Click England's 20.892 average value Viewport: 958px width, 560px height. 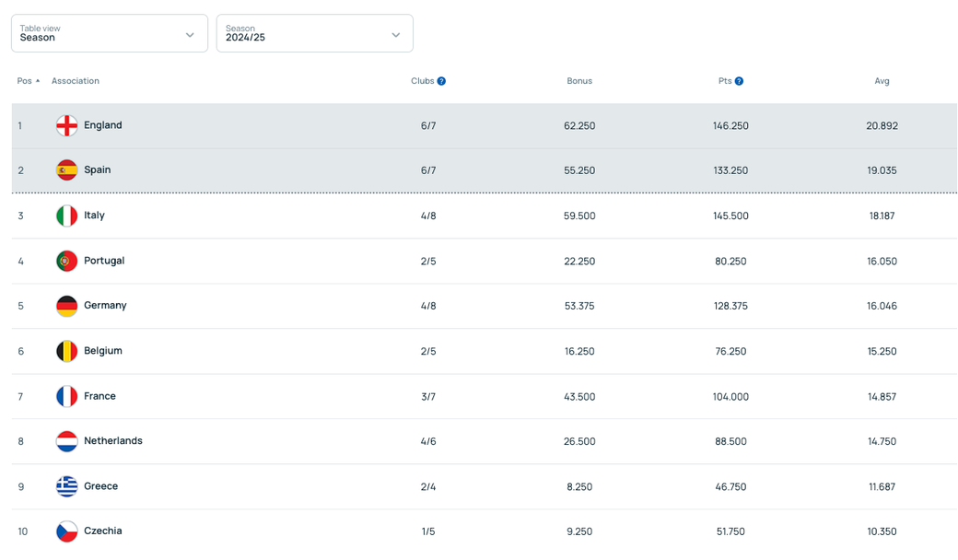[x=882, y=125]
